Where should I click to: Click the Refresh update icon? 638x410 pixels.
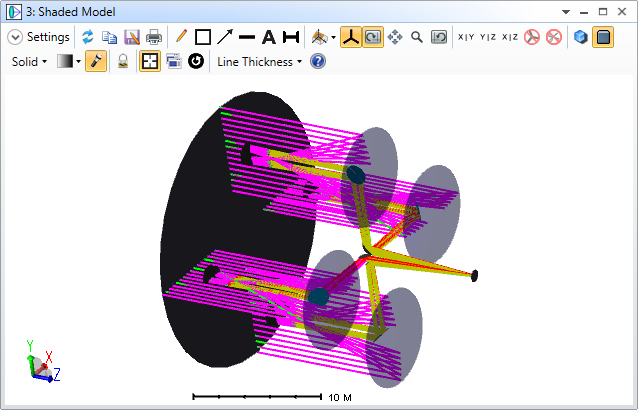click(x=87, y=37)
